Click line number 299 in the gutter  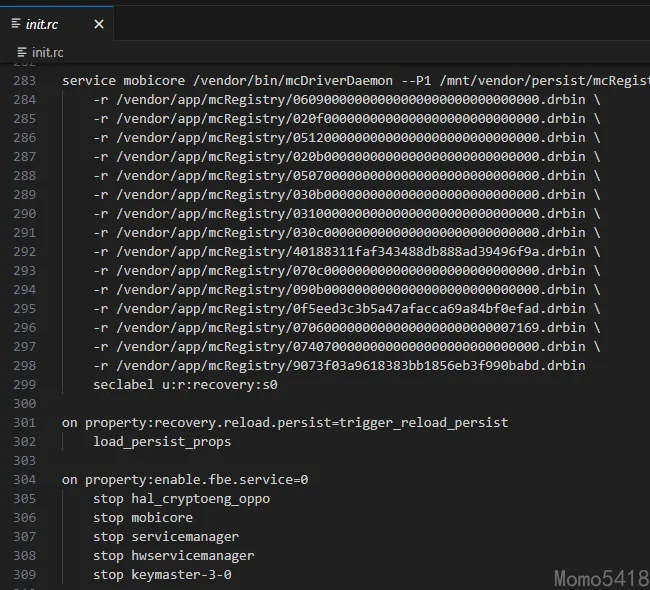tap(23, 384)
